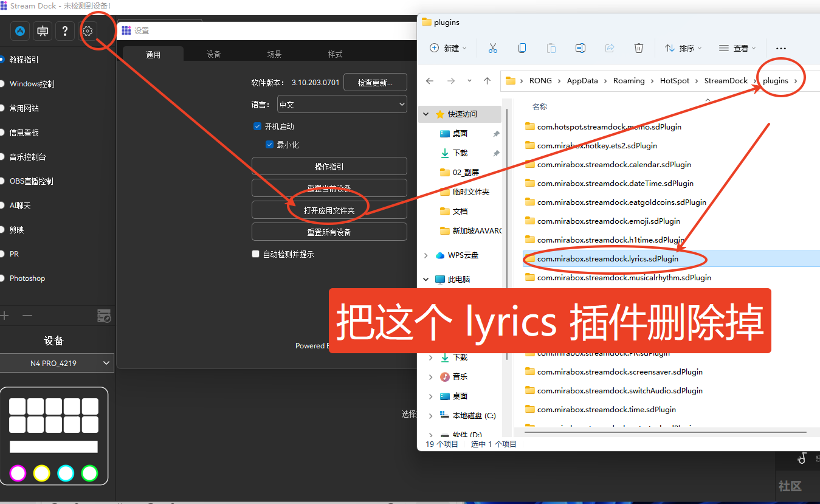The width and height of the screenshot is (820, 504).
Task: Open recent locations chevron in Explorer navigation
Action: pyautogui.click(x=469, y=81)
